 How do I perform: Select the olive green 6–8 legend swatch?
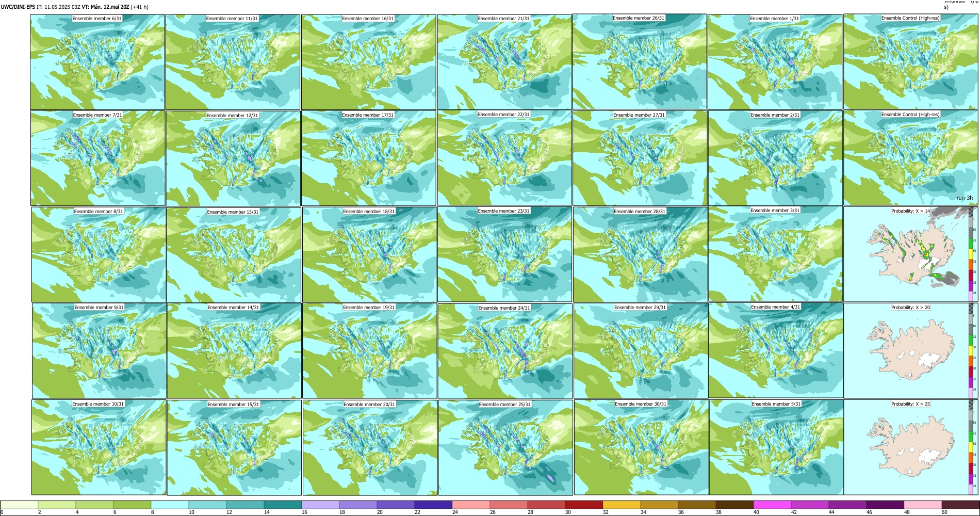click(x=132, y=505)
